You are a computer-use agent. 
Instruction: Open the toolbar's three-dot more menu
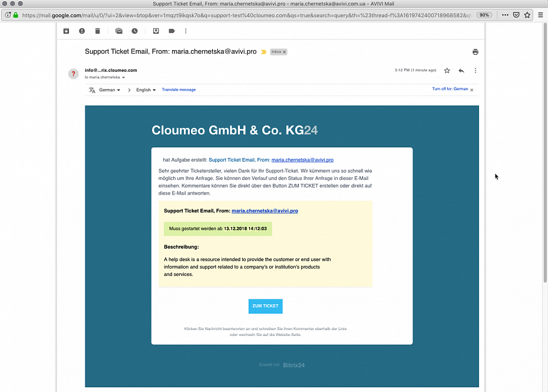[186, 31]
